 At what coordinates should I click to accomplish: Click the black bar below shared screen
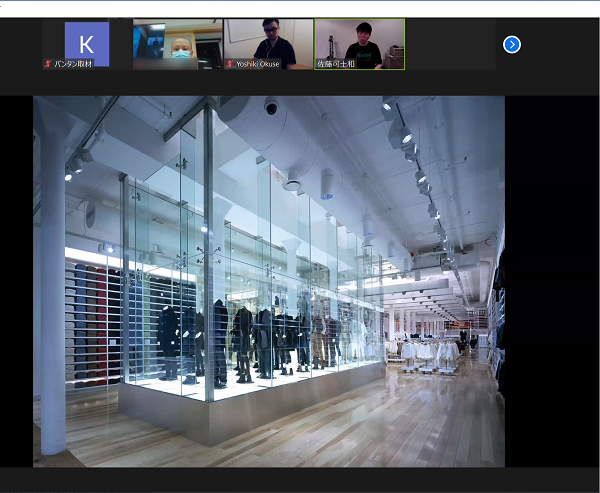pyautogui.click(x=300, y=480)
